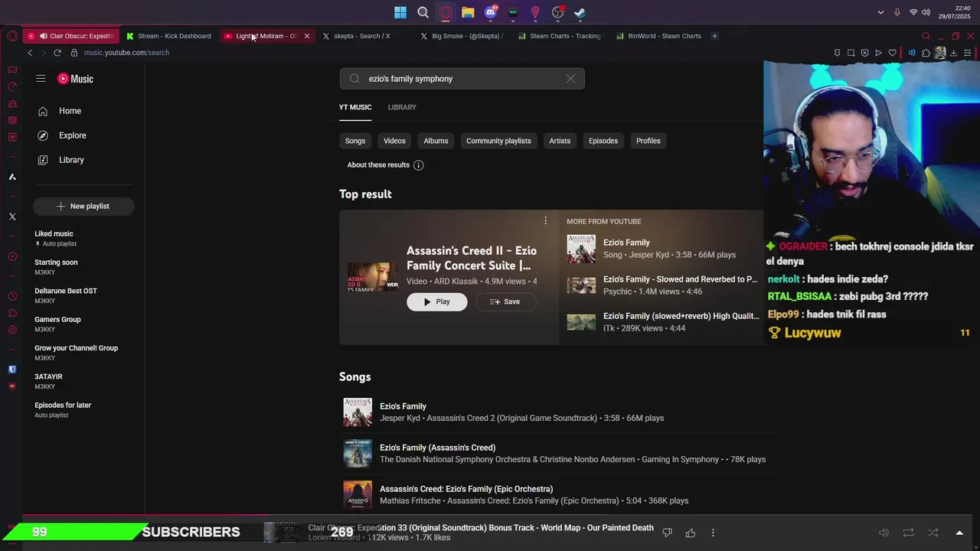Open Opera sidebar settings gear
This screenshot has height=551, width=980.
[12, 330]
